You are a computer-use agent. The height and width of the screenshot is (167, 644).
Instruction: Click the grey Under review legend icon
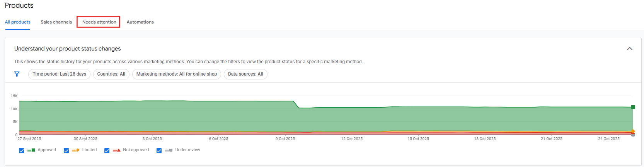[169, 150]
